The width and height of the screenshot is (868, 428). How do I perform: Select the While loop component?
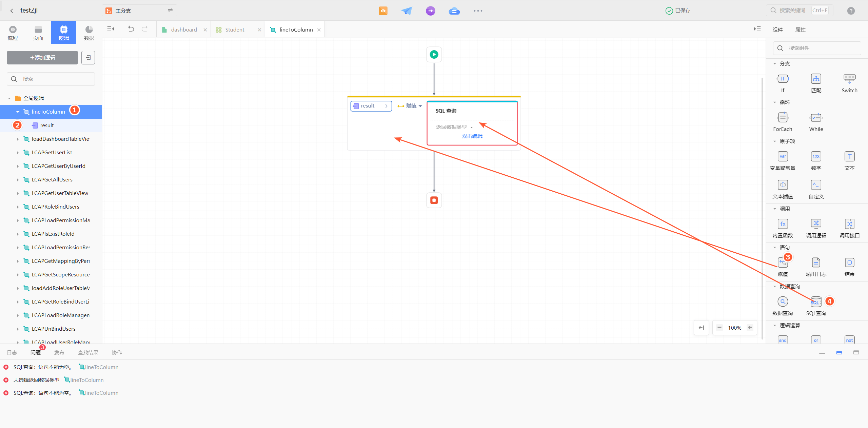(816, 122)
